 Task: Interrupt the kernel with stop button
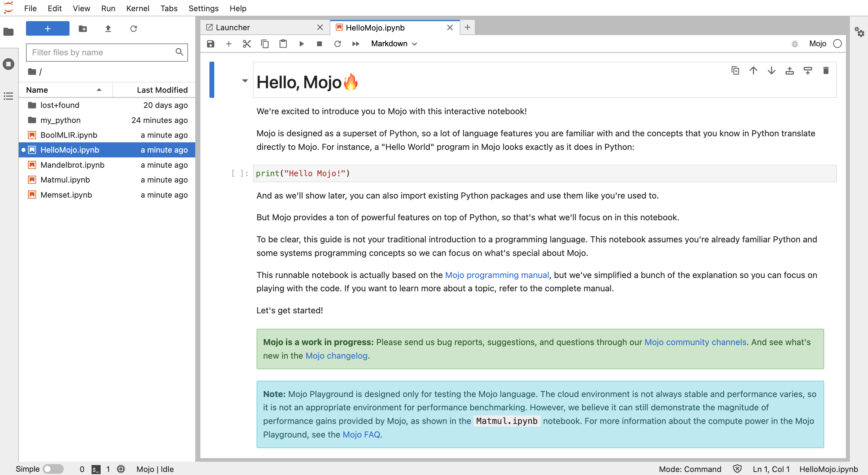319,44
